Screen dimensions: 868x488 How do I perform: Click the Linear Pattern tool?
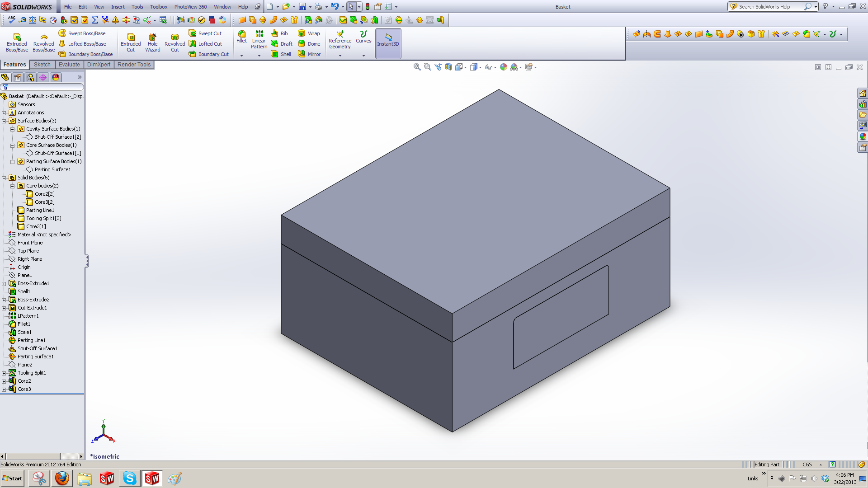259,40
